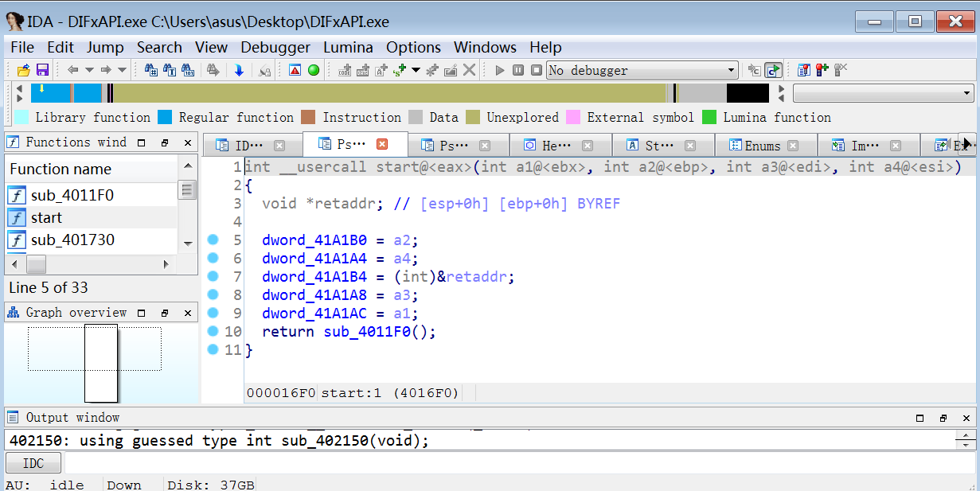This screenshot has width=980, height=491.
Task: Jump forward with the right arrow
Action: [x=105, y=70]
